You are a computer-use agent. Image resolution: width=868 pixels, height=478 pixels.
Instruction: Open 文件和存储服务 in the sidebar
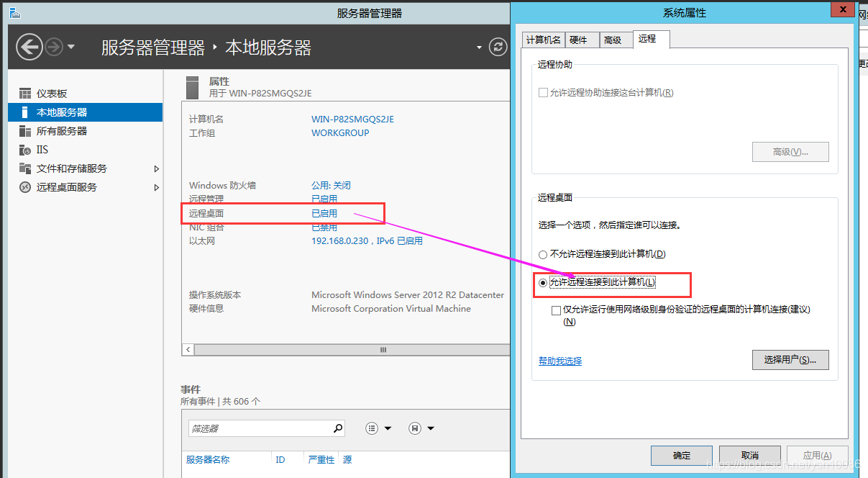tap(72, 168)
